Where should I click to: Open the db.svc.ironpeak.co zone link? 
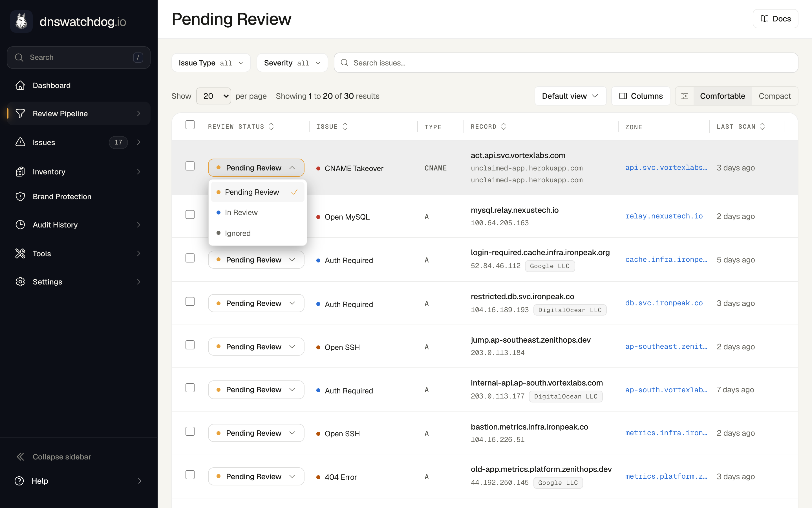click(664, 303)
